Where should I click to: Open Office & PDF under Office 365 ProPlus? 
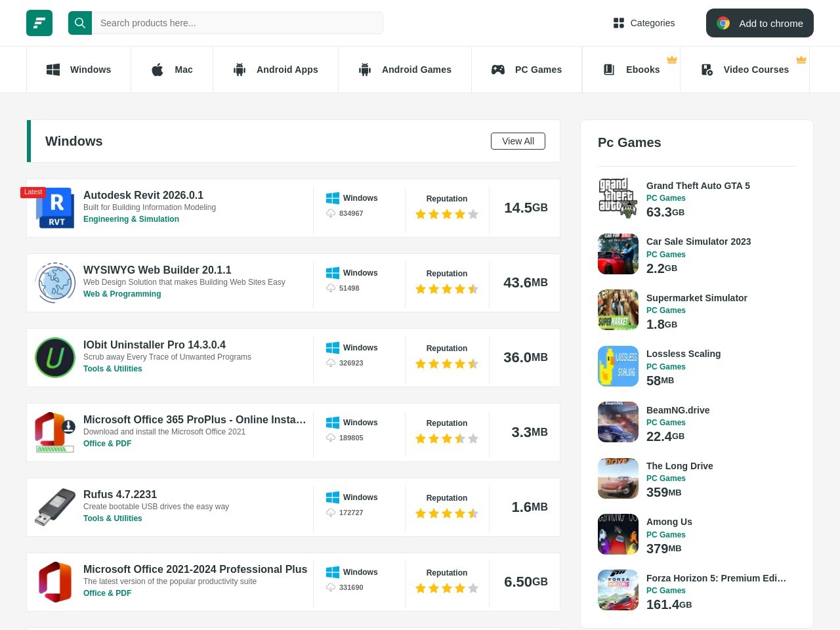[x=107, y=444]
